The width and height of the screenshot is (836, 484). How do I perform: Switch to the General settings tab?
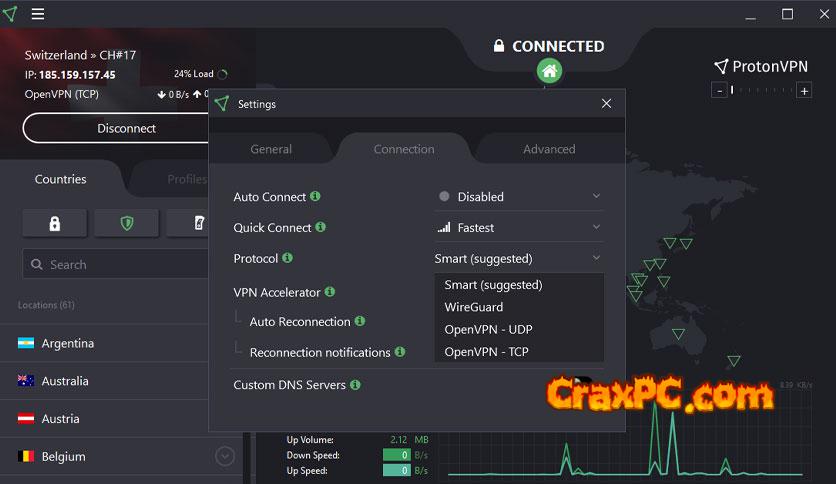[271, 149]
